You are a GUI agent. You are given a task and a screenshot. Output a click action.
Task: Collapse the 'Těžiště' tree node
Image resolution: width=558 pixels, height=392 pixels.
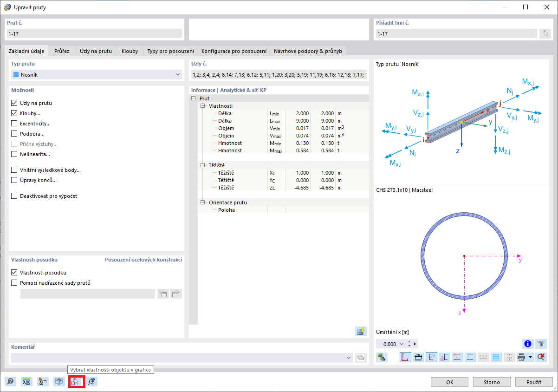[x=202, y=165]
